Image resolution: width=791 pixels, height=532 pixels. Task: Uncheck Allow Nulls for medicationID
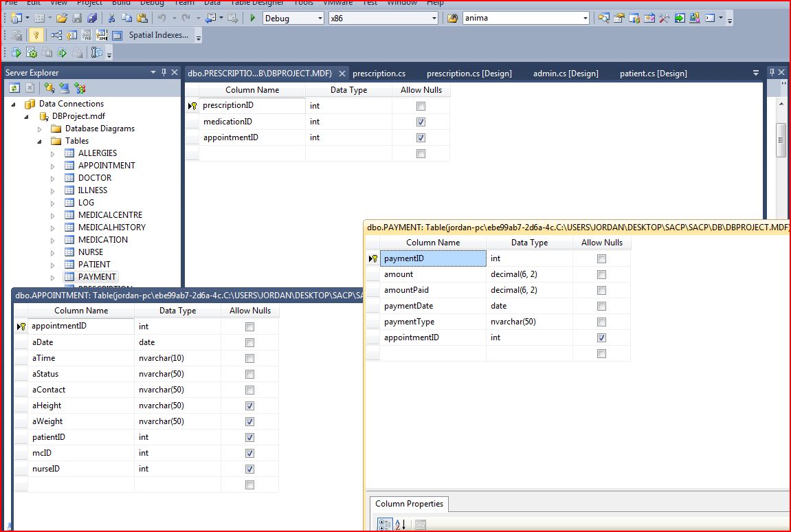point(421,122)
